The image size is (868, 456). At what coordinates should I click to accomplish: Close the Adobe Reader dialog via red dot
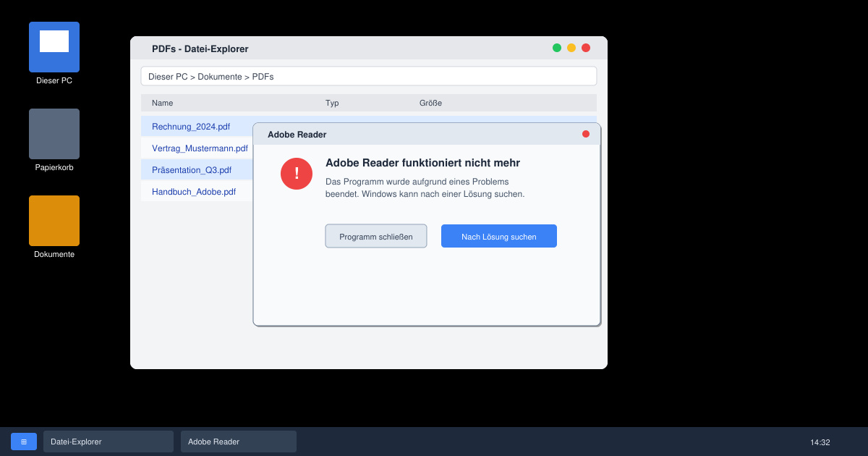coord(586,134)
